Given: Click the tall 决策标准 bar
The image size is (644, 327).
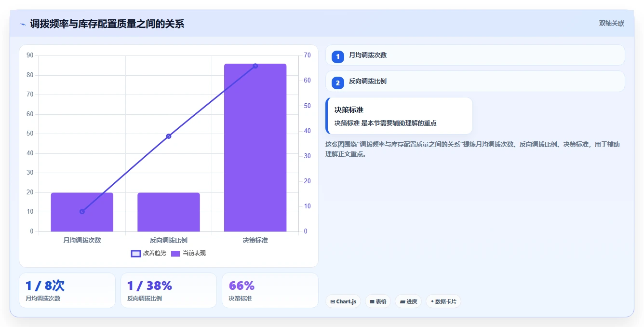Looking at the screenshot, I should pyautogui.click(x=255, y=148).
